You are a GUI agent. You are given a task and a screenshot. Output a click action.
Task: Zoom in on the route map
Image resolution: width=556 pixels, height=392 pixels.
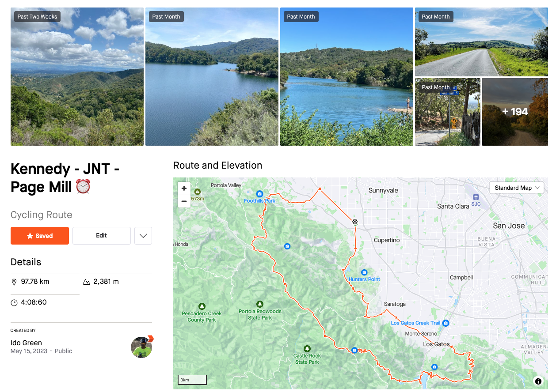[x=184, y=188]
